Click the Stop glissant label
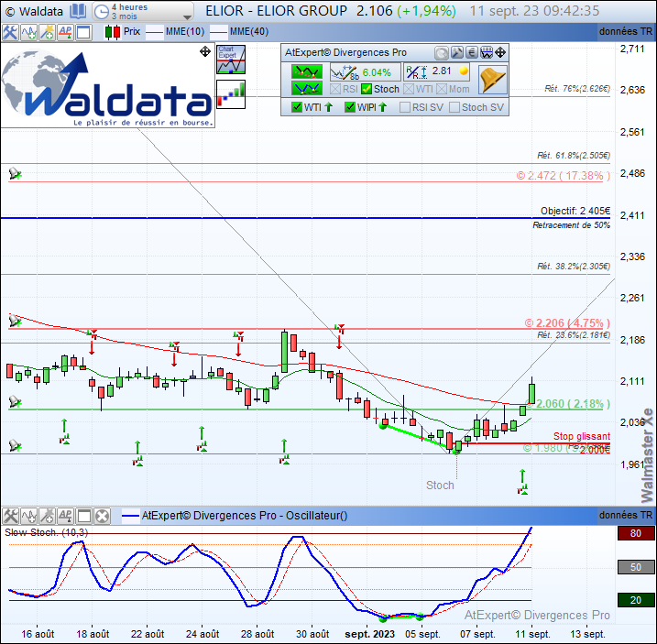This screenshot has width=657, height=644. (x=582, y=436)
